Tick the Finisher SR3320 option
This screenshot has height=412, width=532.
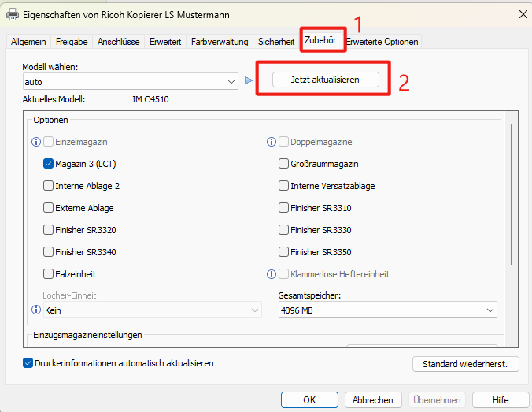(x=49, y=230)
